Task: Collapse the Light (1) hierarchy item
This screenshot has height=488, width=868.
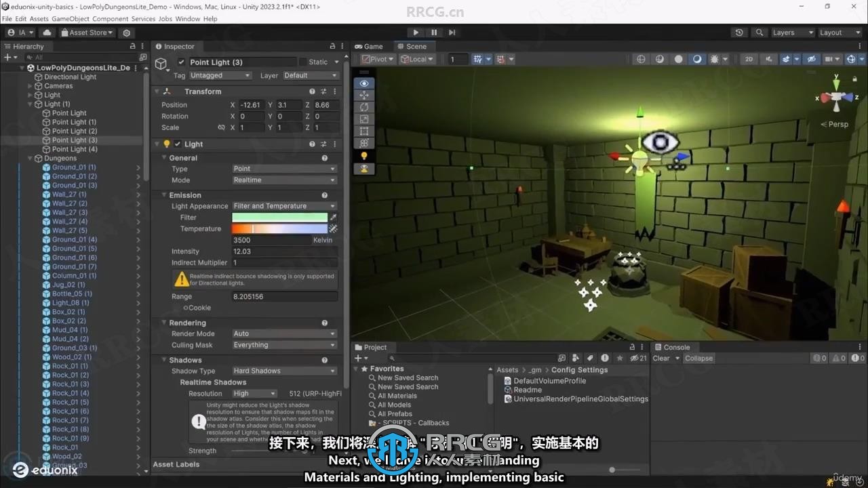Action: 31,104
